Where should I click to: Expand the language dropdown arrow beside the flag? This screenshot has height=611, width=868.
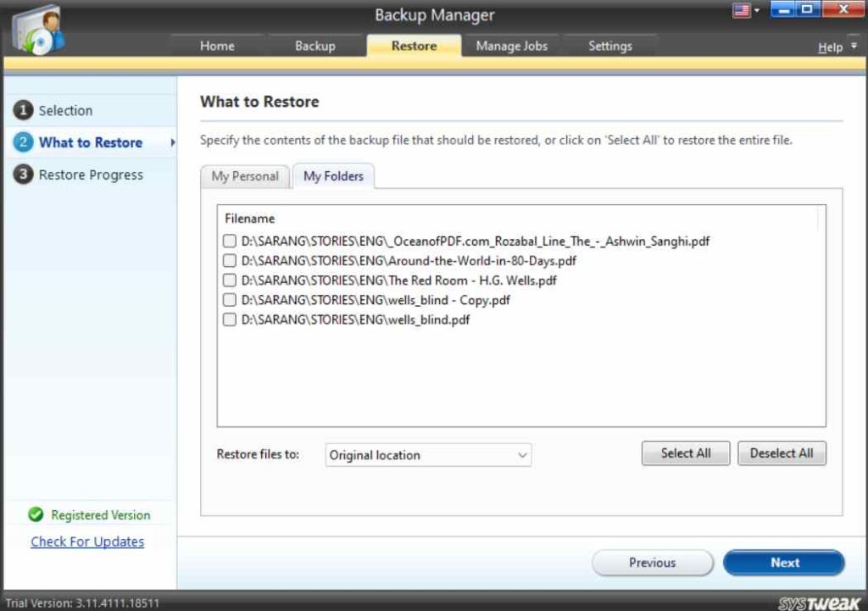coord(757,10)
